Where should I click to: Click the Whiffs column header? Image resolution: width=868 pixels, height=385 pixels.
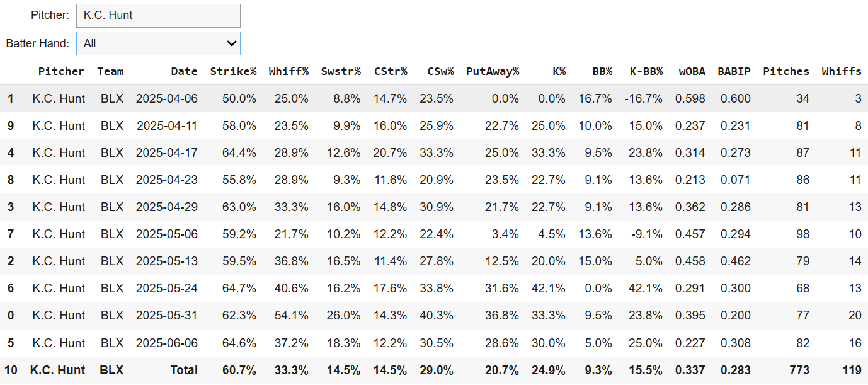(x=842, y=71)
